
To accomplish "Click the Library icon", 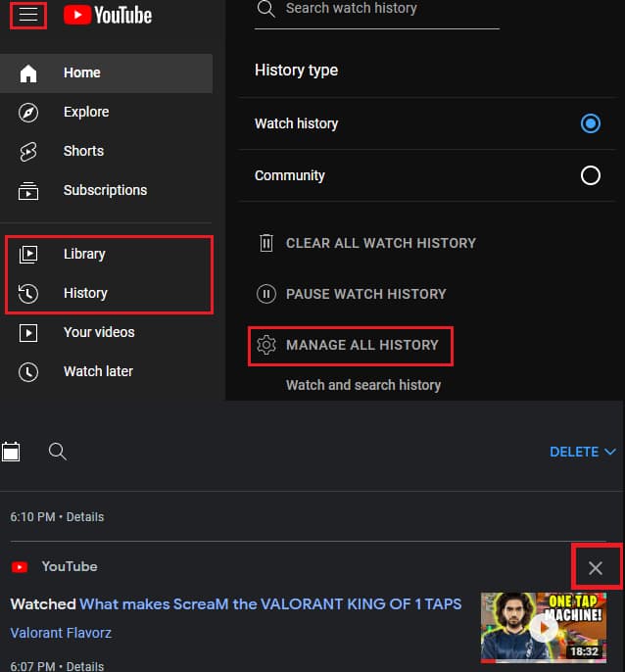I will point(28,254).
